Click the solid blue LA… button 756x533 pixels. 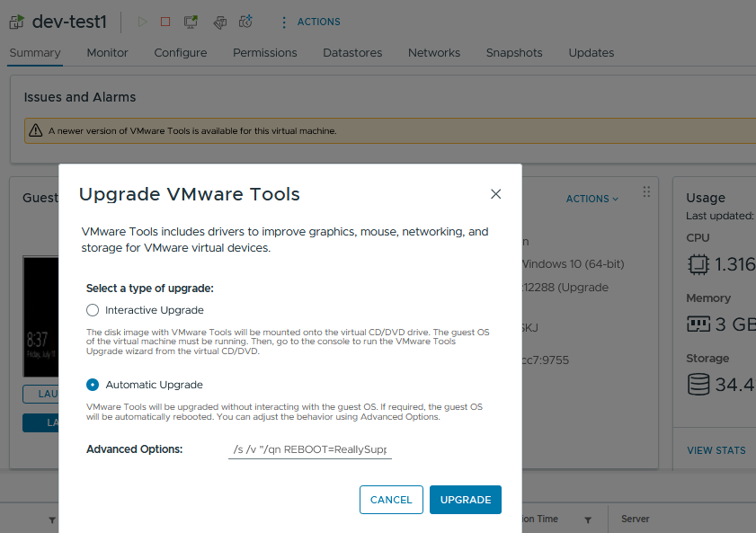41,422
